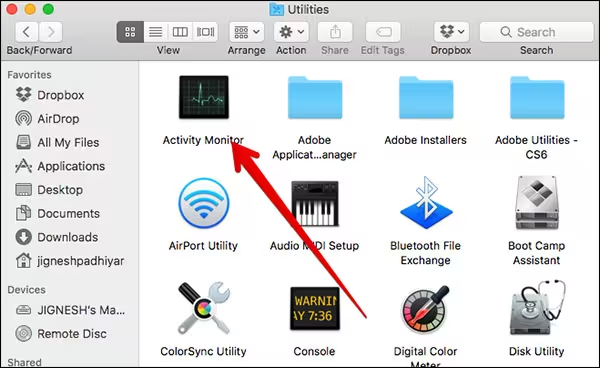Go back with the Back arrow

(x=26, y=32)
